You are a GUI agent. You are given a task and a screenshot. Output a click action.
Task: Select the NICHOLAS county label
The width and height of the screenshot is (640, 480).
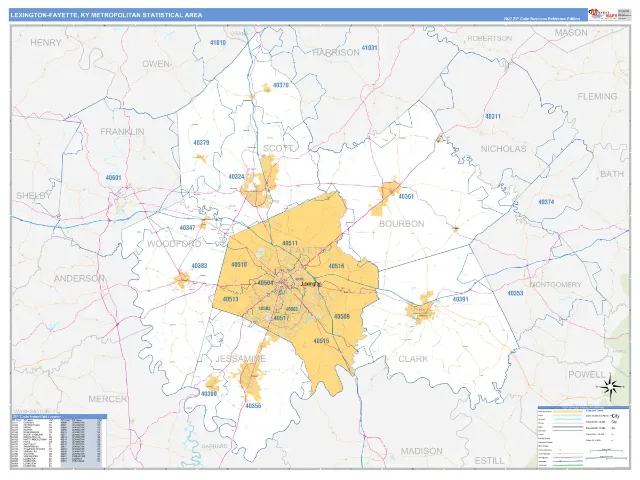coord(503,149)
